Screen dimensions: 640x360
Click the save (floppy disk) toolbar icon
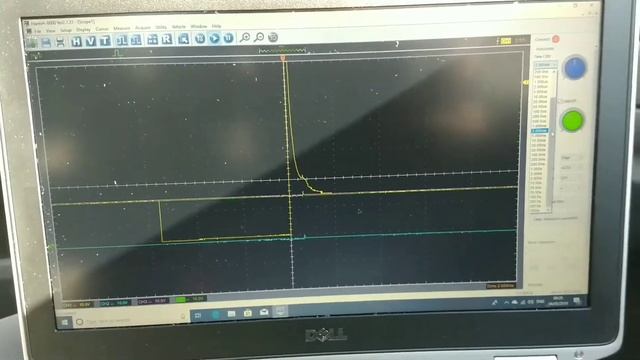pyautogui.click(x=46, y=42)
